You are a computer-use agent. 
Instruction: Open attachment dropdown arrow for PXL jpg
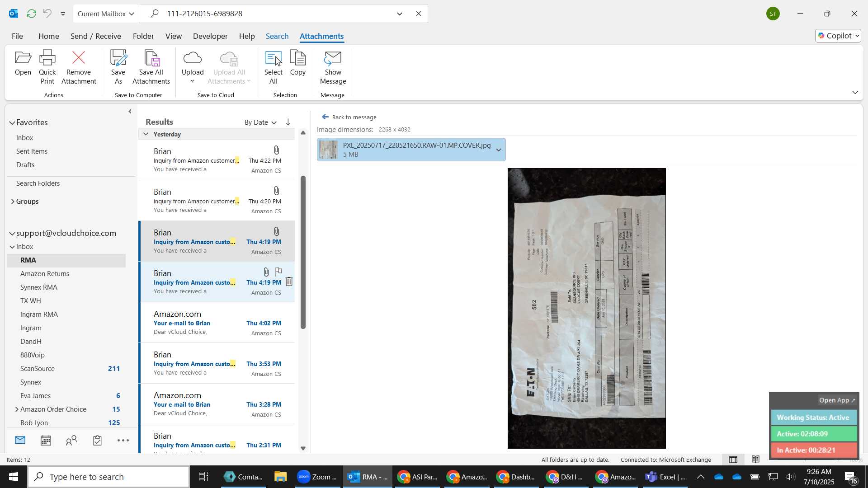(x=498, y=150)
